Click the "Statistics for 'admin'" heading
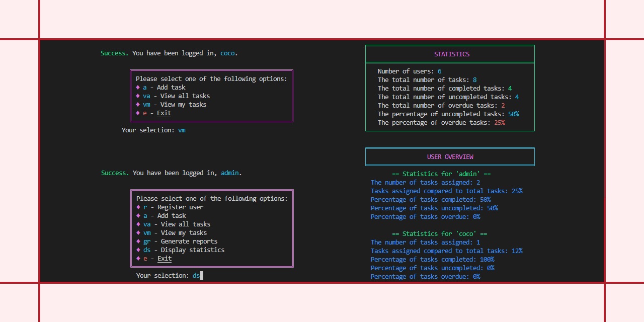 point(442,174)
